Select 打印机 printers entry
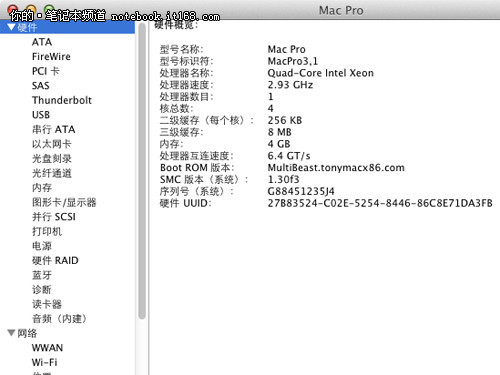Image resolution: width=500 pixels, height=375 pixels. click(47, 231)
